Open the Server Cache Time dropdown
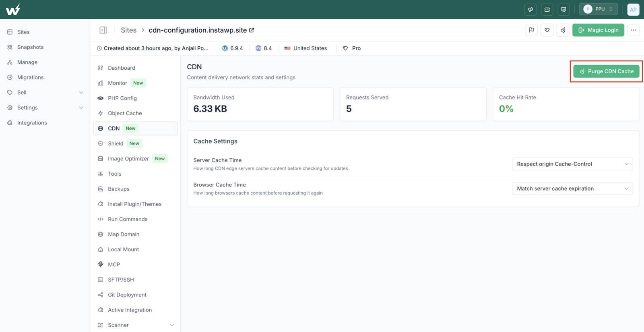This screenshot has height=332, width=644. 572,164
